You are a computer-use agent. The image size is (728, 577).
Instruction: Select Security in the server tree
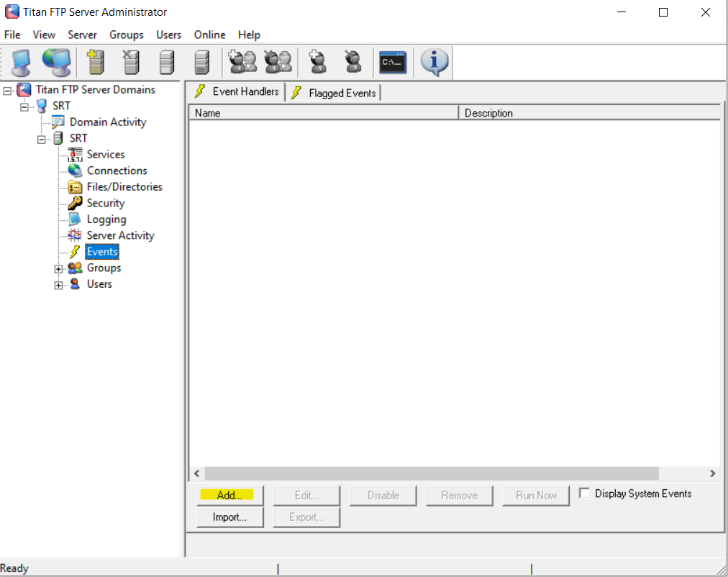click(105, 203)
